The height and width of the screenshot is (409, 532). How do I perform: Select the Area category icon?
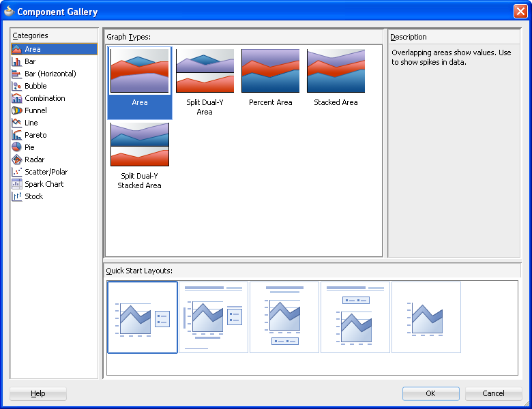[x=16, y=49]
